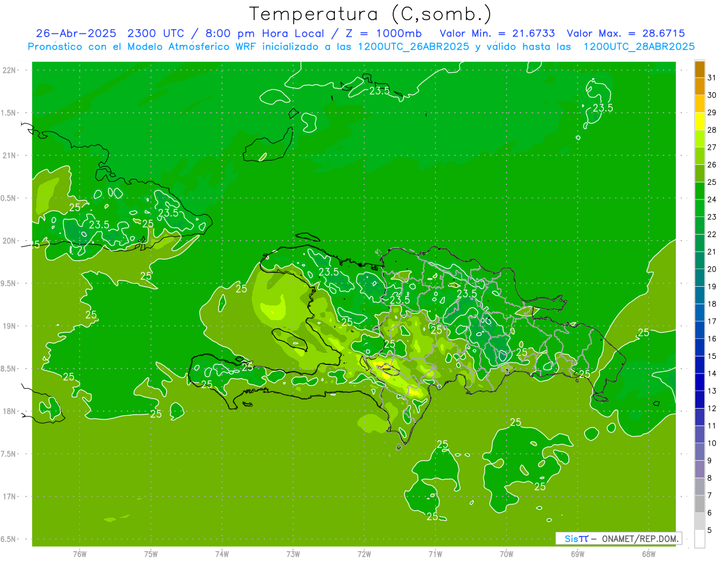Click the "2300 UTC" time label
728x562 pixels.
pyautogui.click(x=156, y=33)
